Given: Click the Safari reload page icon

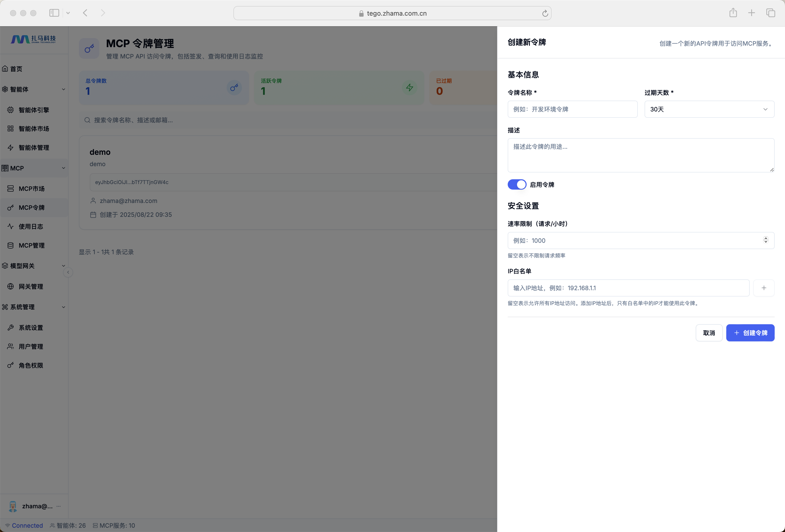Looking at the screenshot, I should 545,14.
